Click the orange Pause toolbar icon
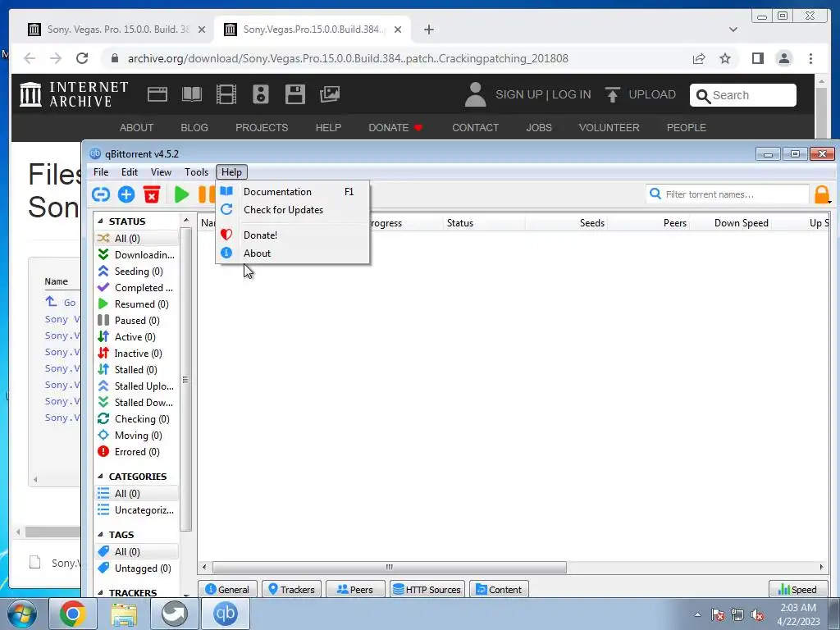 click(x=207, y=194)
